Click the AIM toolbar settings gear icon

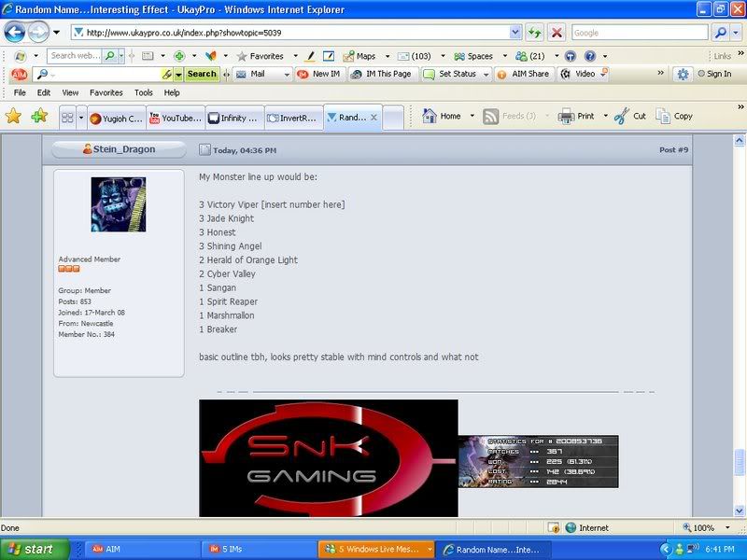click(x=684, y=74)
